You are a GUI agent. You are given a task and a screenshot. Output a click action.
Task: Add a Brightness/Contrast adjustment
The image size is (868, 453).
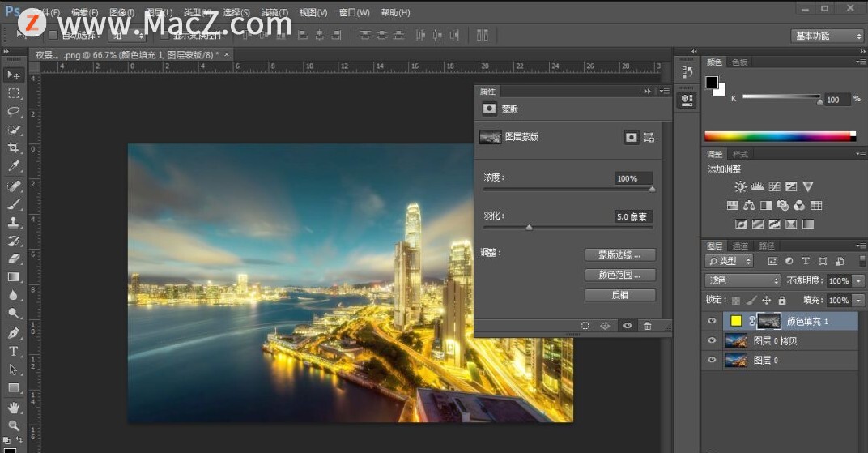tap(740, 186)
